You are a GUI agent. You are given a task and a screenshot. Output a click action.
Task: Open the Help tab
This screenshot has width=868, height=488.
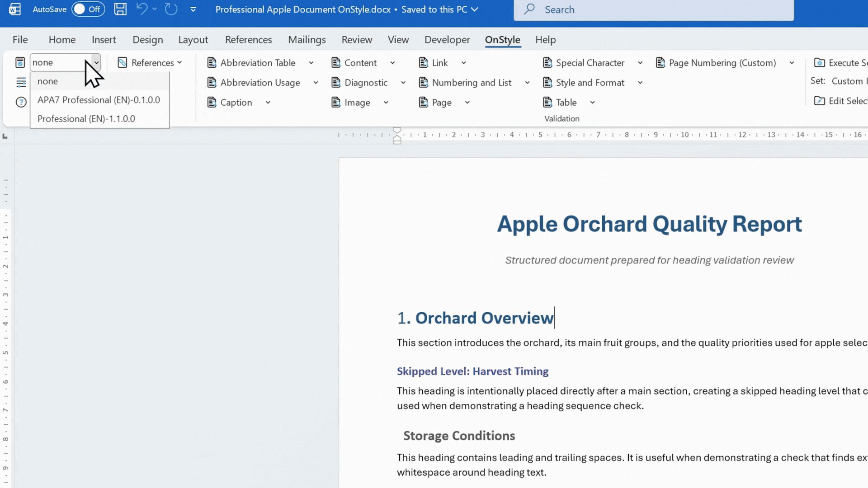point(546,40)
